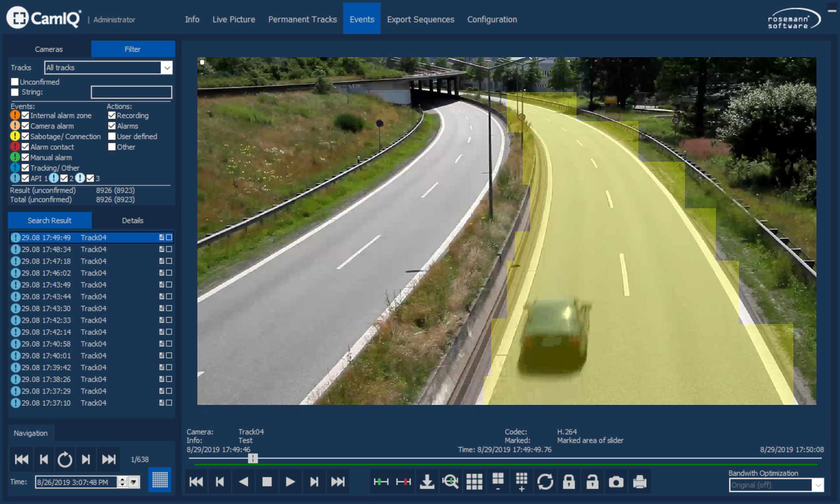Open the navigation Time date picker dropdown

(134, 482)
